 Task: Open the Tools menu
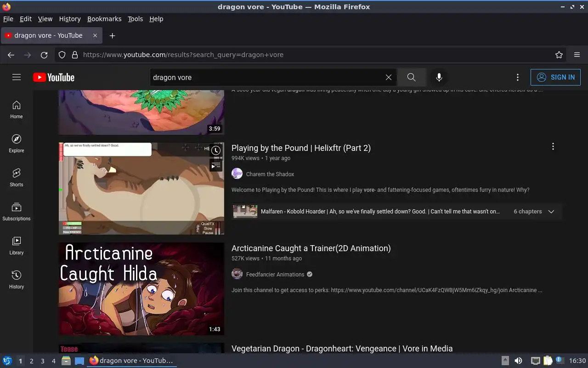point(136,19)
